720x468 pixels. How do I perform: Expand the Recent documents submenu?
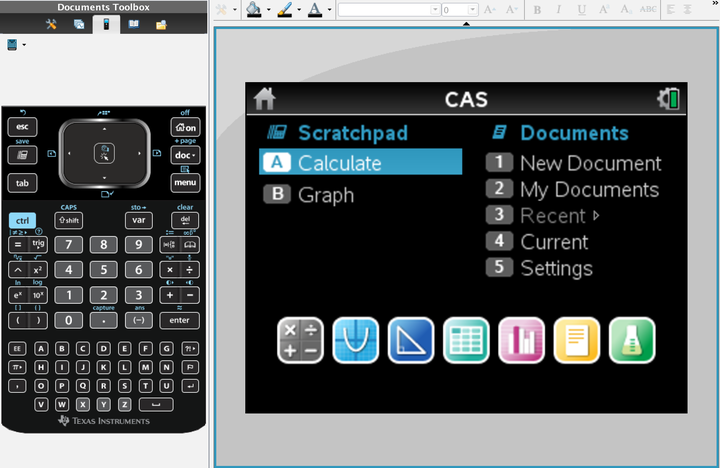pos(596,216)
